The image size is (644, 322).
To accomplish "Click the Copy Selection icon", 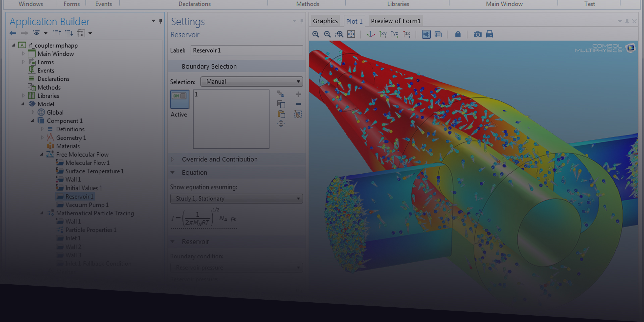I will [x=281, y=104].
